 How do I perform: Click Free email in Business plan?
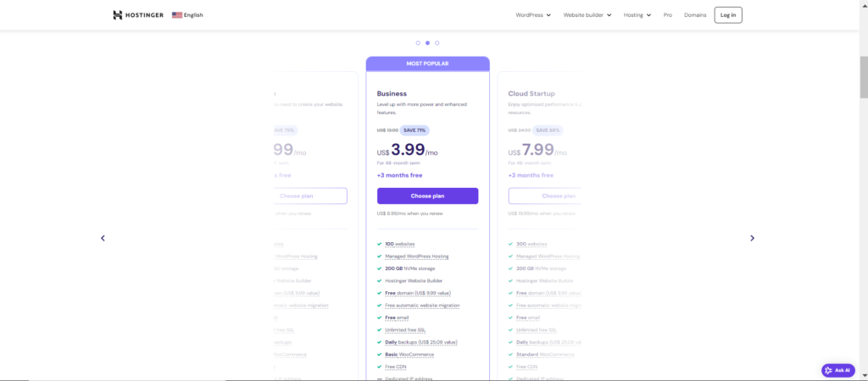coord(396,317)
